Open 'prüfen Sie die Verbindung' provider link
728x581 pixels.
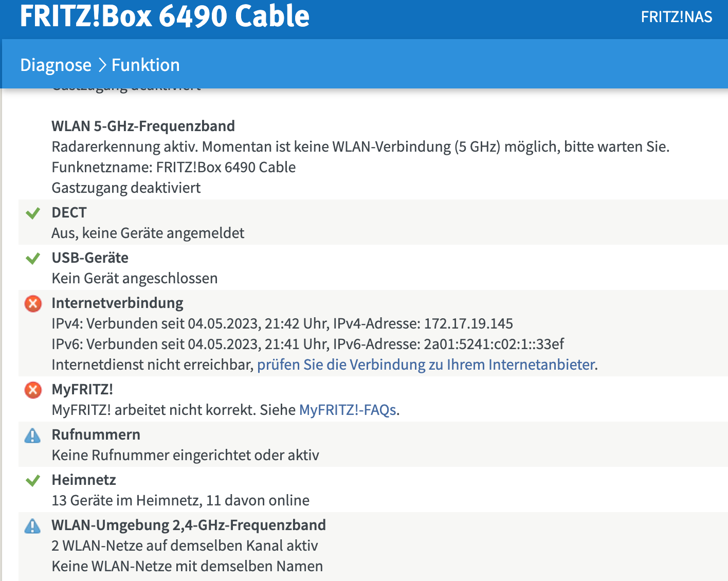tap(426, 365)
